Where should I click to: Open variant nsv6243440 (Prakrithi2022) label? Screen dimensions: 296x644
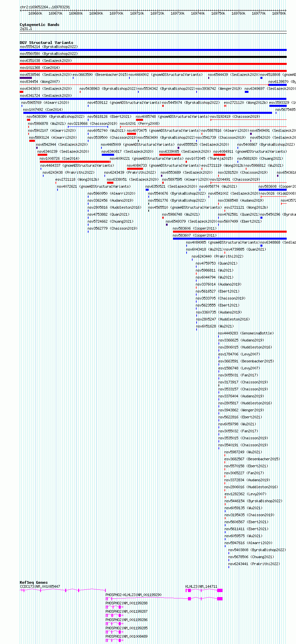(x=218, y=256)
